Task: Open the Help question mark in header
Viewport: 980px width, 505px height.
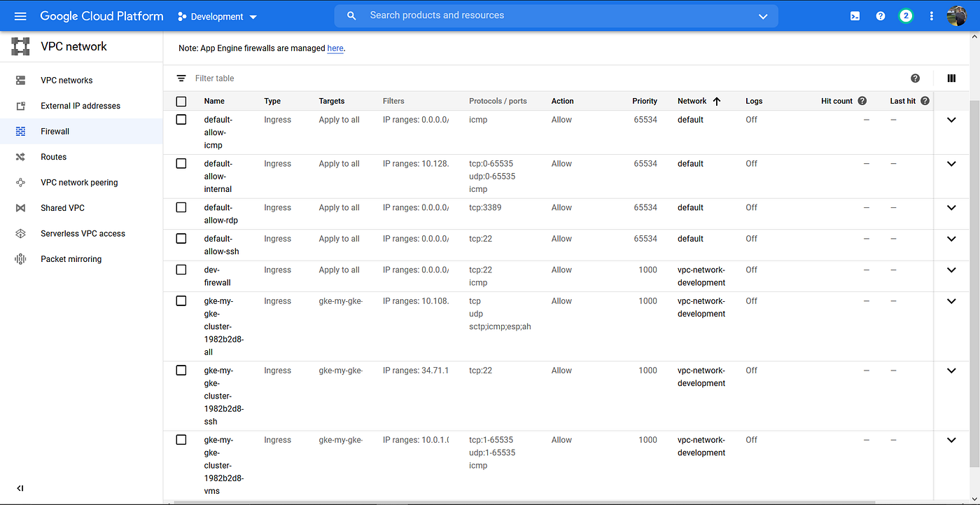Action: (881, 16)
